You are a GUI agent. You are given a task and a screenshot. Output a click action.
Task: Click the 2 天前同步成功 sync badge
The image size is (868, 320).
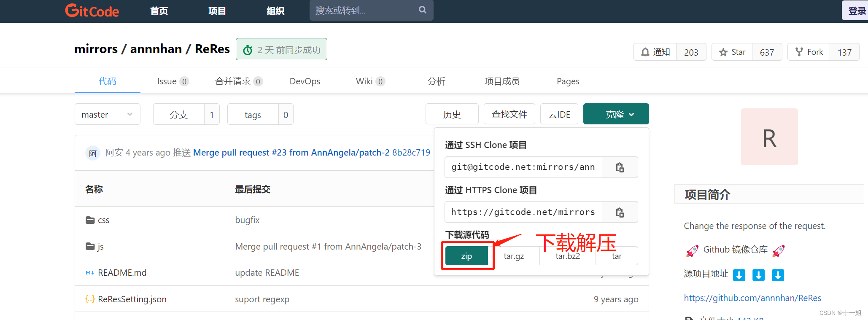tap(281, 49)
